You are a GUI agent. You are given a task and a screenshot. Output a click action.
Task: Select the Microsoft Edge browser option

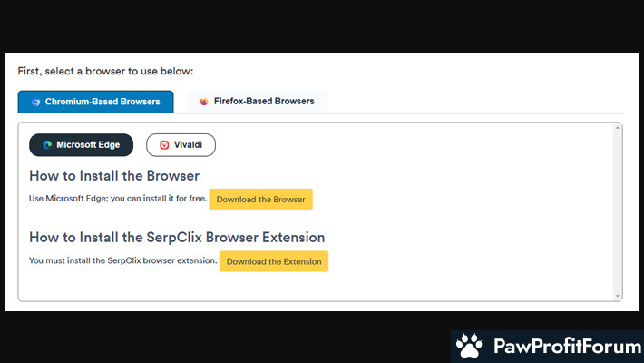(81, 144)
